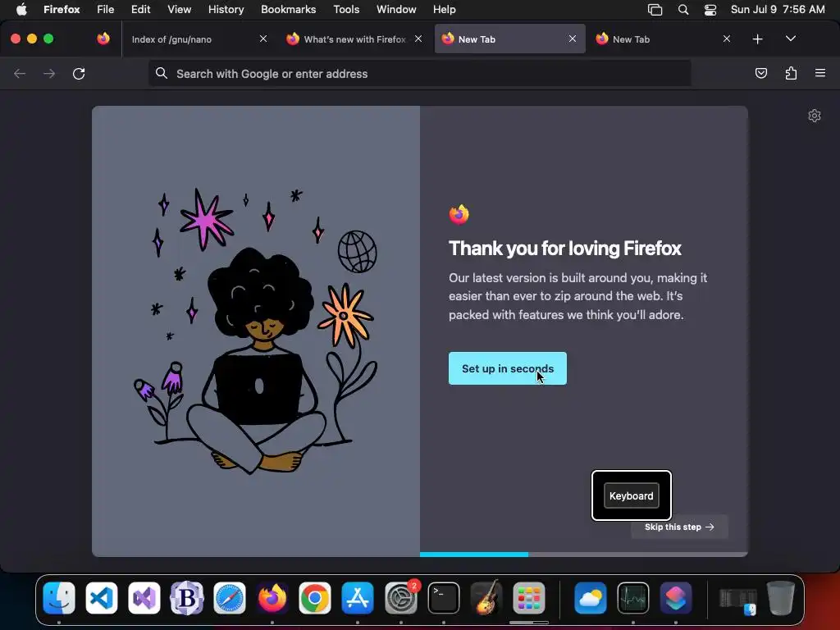The width and height of the screenshot is (840, 630).
Task: Open Control Center in menu bar
Action: tap(710, 10)
